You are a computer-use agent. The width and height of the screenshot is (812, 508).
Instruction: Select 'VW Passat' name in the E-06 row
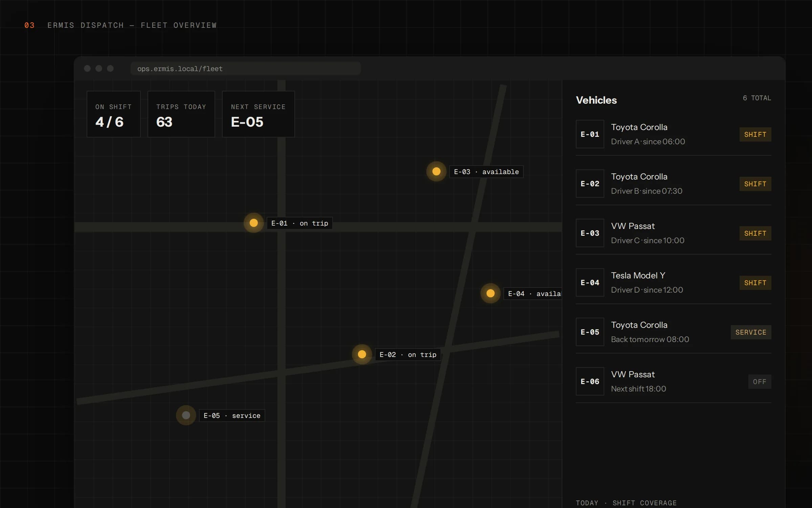(x=633, y=375)
